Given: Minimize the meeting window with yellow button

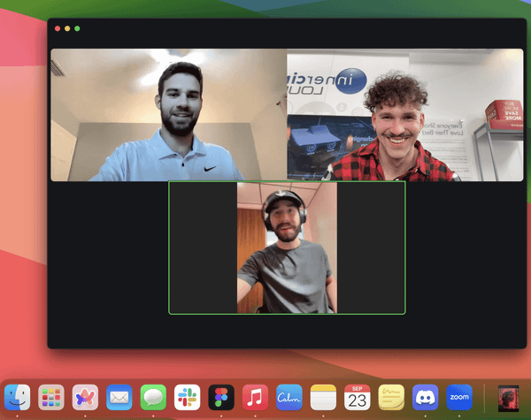Looking at the screenshot, I should coord(67,28).
